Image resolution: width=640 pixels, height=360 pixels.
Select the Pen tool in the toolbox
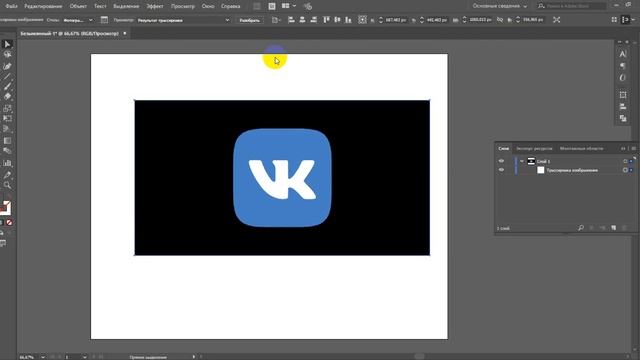tap(7, 66)
